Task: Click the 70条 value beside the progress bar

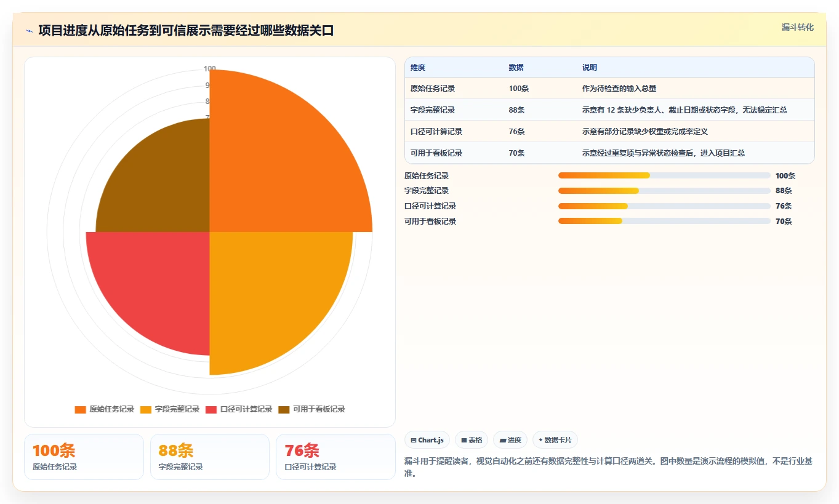Action: [784, 222]
